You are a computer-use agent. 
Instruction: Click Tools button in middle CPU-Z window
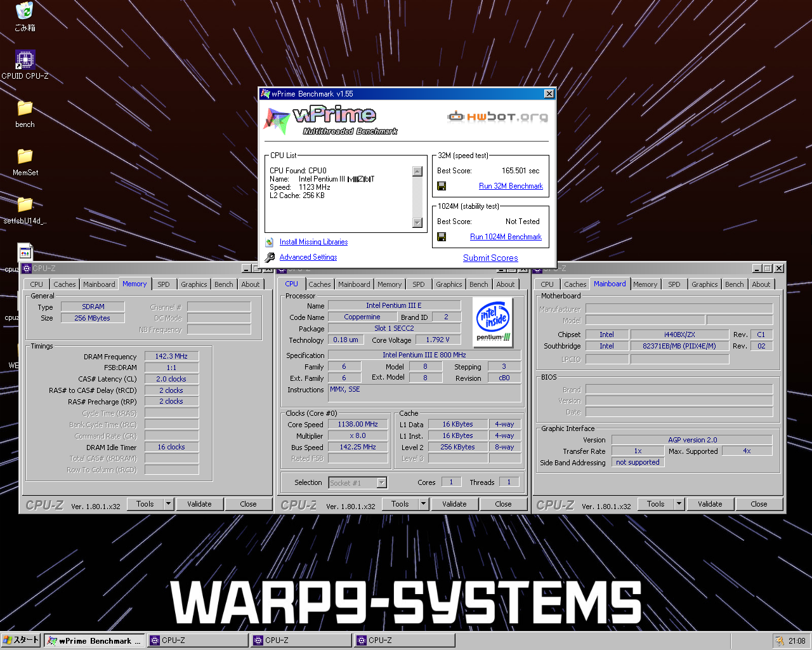click(400, 504)
